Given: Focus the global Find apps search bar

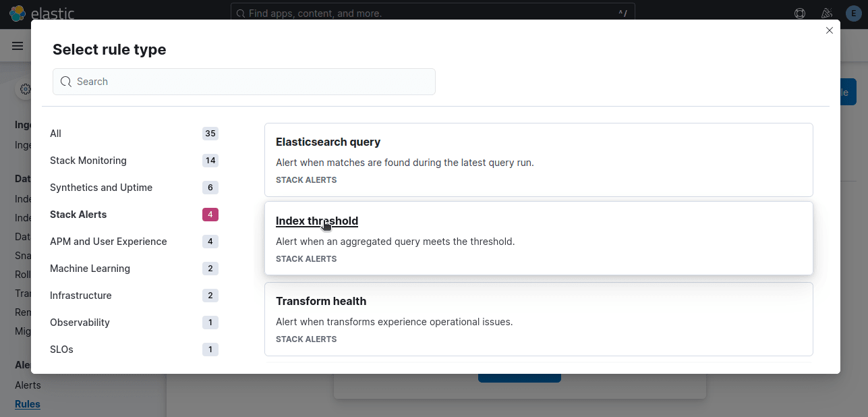Looking at the screenshot, I should pyautogui.click(x=433, y=13).
